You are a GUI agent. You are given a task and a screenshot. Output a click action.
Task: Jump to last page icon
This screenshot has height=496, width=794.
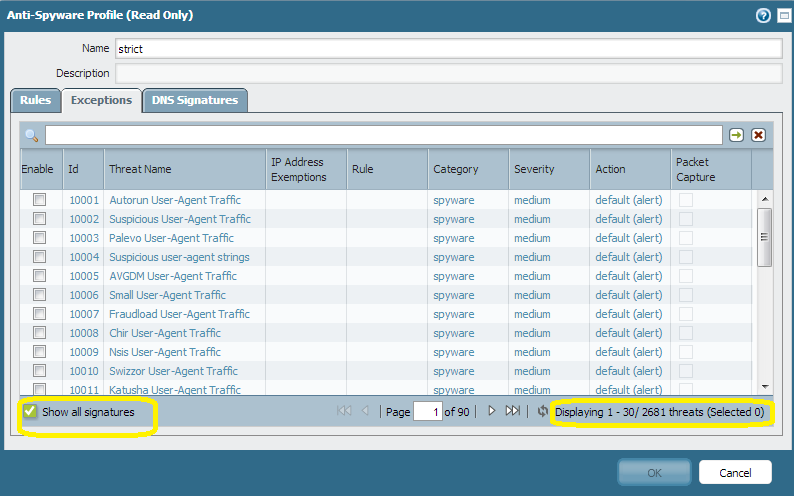click(x=512, y=410)
